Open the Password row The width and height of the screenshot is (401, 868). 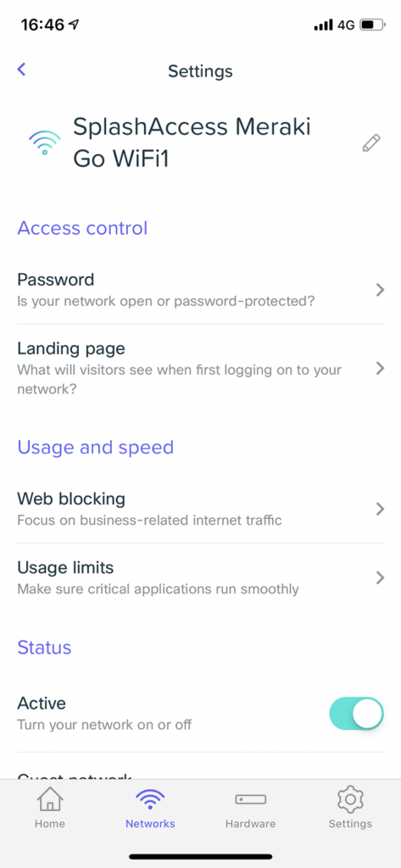[200, 290]
